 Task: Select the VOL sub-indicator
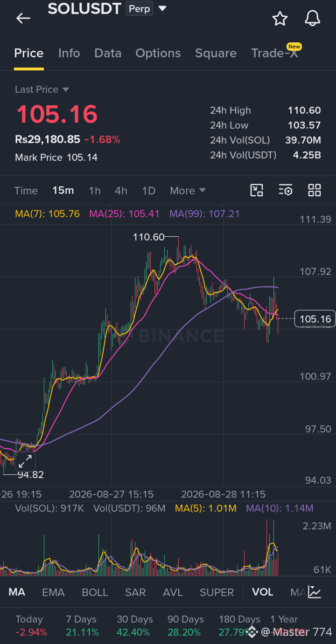pyautogui.click(x=262, y=592)
